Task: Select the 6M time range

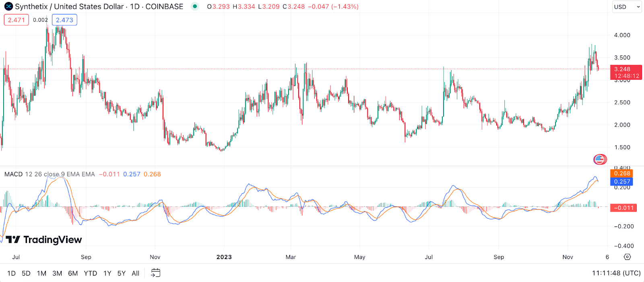Action: 73,273
